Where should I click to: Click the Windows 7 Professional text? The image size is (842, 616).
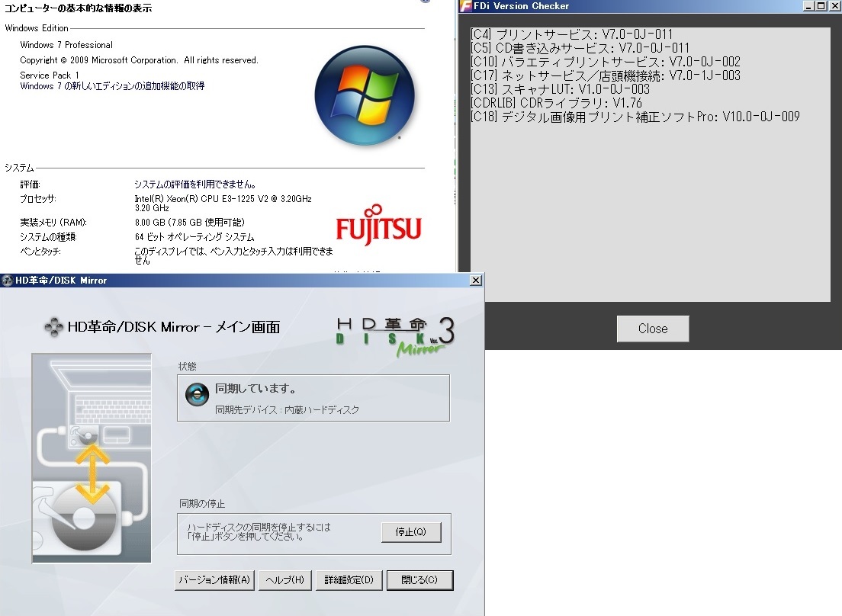(x=66, y=45)
